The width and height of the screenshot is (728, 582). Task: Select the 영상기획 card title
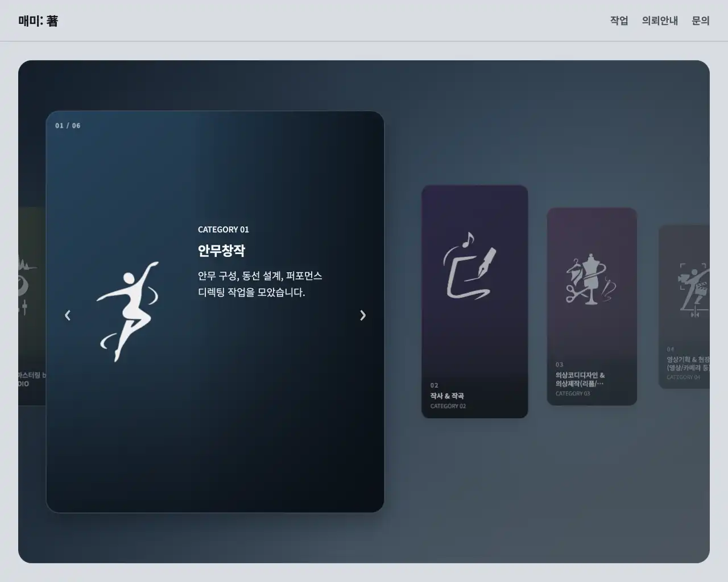[x=688, y=364]
